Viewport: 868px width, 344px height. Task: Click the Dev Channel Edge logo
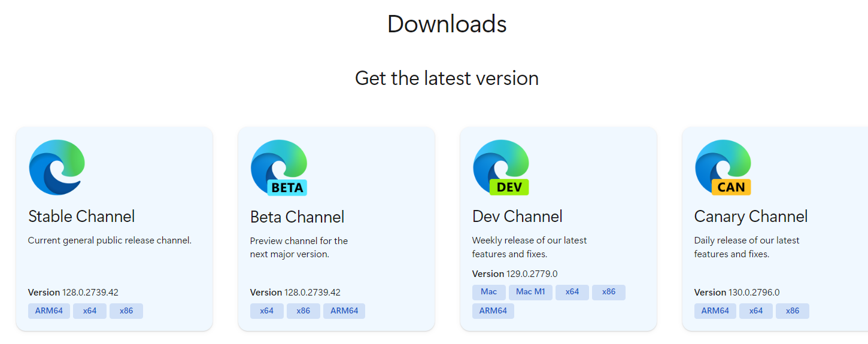pyautogui.click(x=501, y=168)
